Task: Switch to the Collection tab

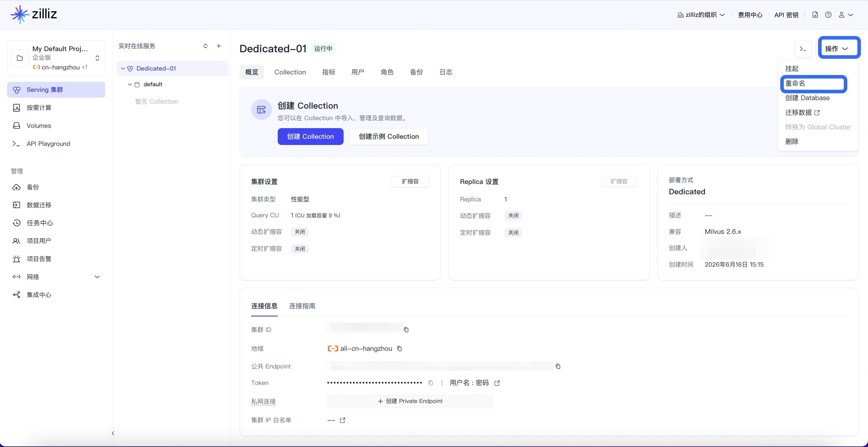Action: pyautogui.click(x=290, y=72)
